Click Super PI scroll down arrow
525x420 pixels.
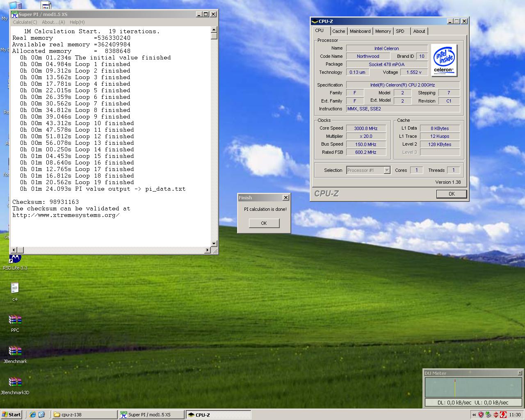click(x=214, y=244)
